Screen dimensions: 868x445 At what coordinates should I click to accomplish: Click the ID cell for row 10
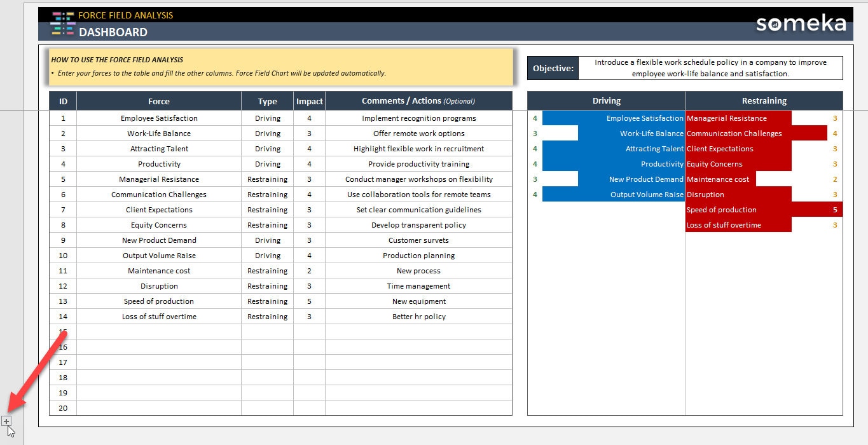tap(62, 255)
